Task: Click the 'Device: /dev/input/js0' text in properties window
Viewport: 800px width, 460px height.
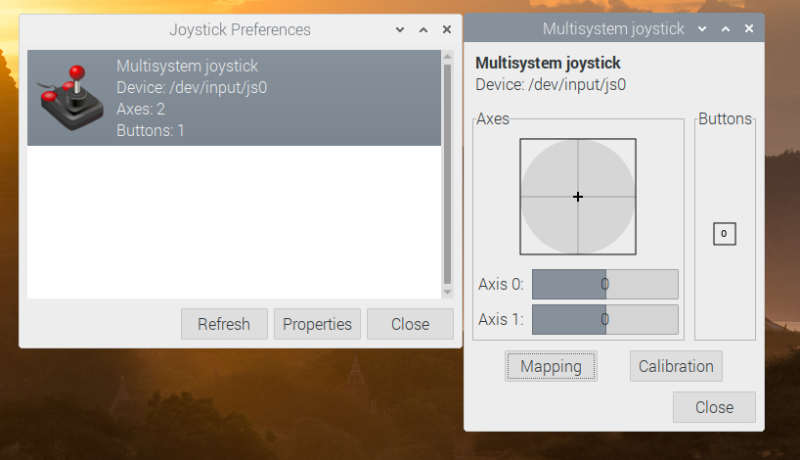Action: pos(551,84)
